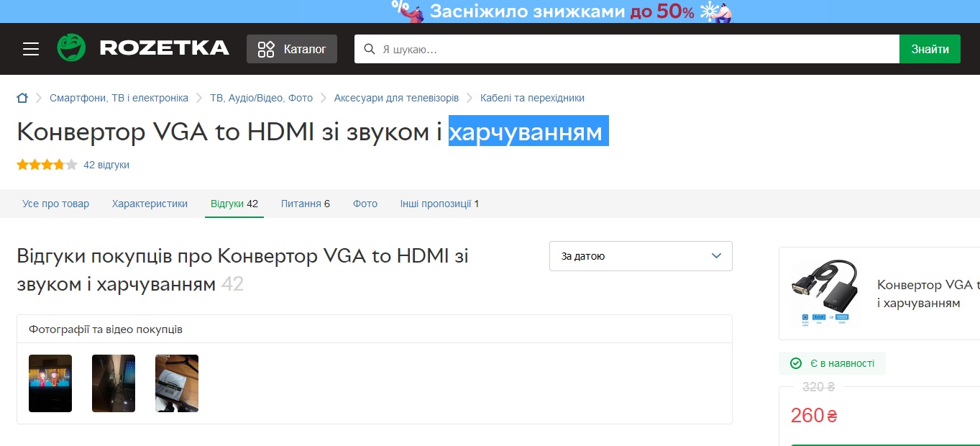Click the Rozetka smiley logo
980x446 pixels.
71,48
